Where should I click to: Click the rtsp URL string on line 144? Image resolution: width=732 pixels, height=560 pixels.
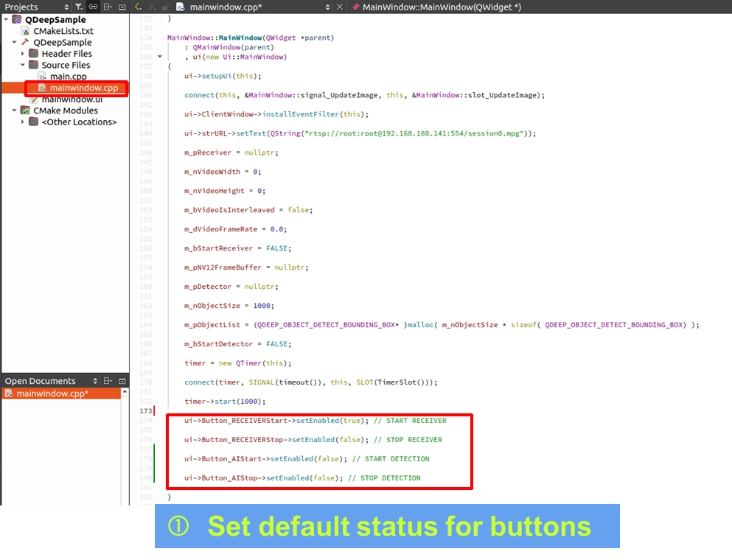(413, 133)
